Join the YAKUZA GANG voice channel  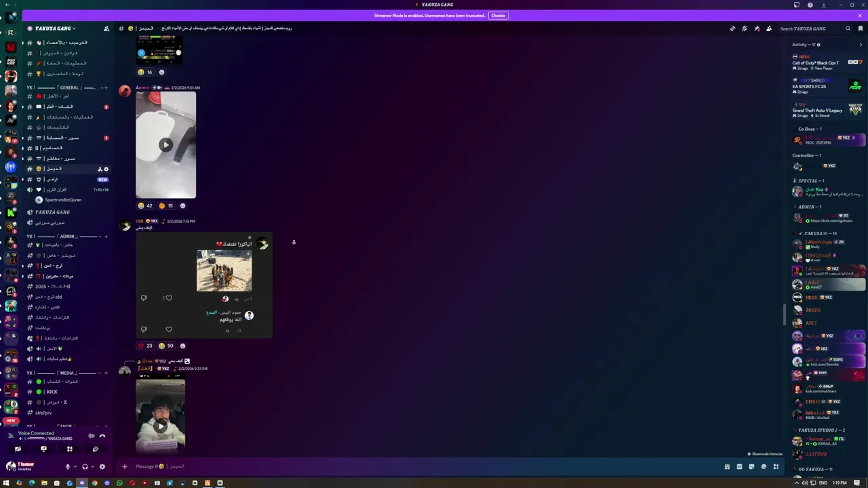(x=68, y=212)
